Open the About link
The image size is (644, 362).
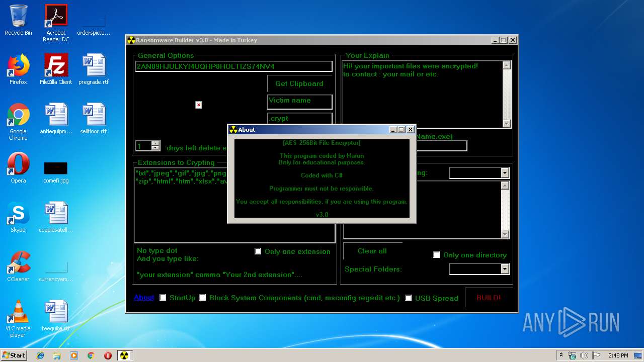click(144, 298)
